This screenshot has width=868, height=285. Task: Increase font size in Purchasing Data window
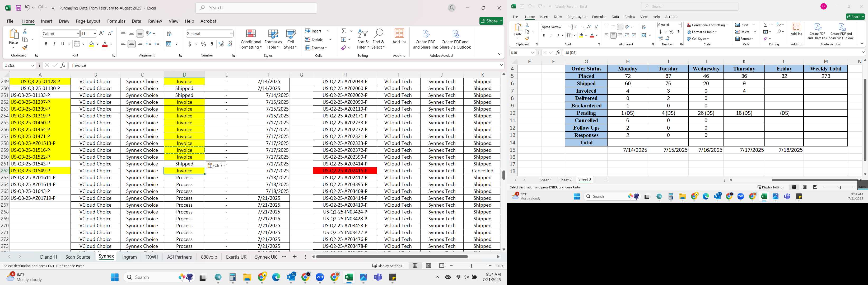tap(101, 33)
